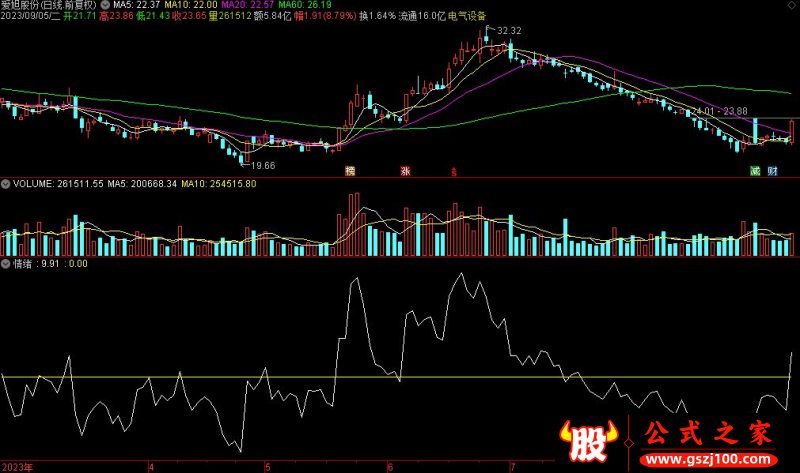The width and height of the screenshot is (800, 473).
Task: Click the blue 财 marker icon
Action: tap(772, 171)
